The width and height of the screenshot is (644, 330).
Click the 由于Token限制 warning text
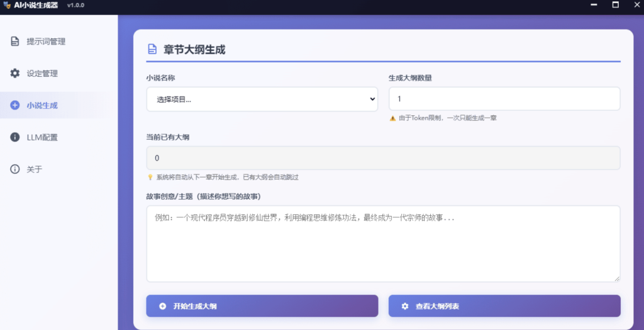[448, 118]
